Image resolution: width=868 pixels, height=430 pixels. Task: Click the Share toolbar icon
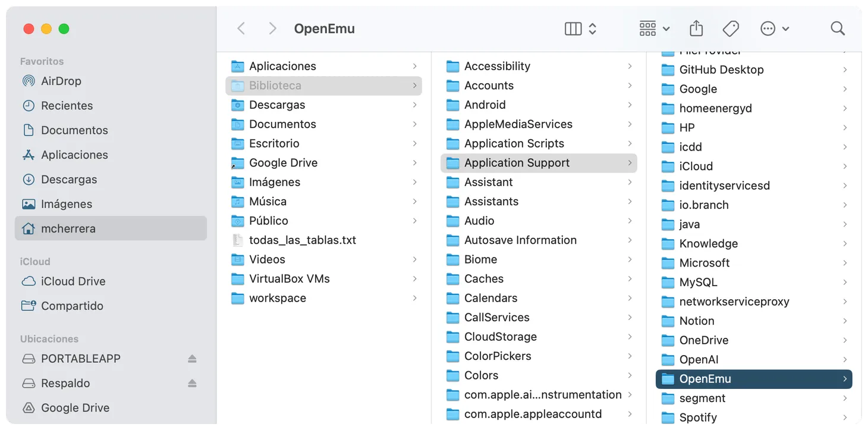tap(696, 29)
